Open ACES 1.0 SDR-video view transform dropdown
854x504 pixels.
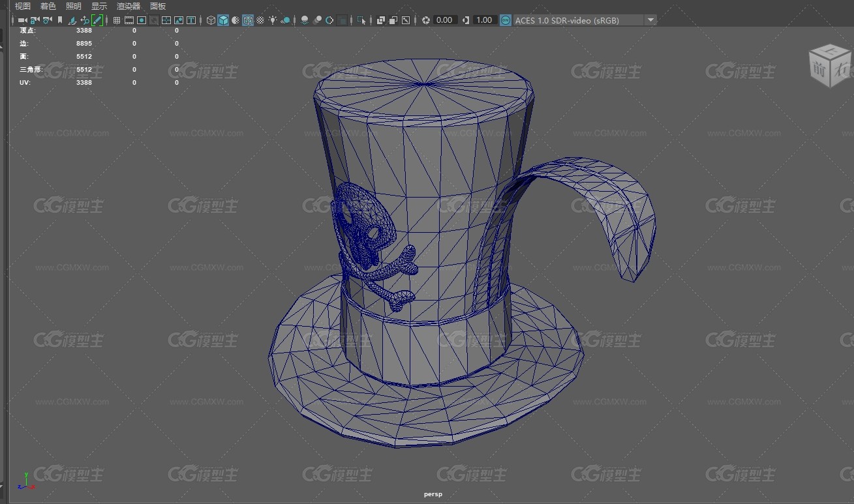click(585, 20)
